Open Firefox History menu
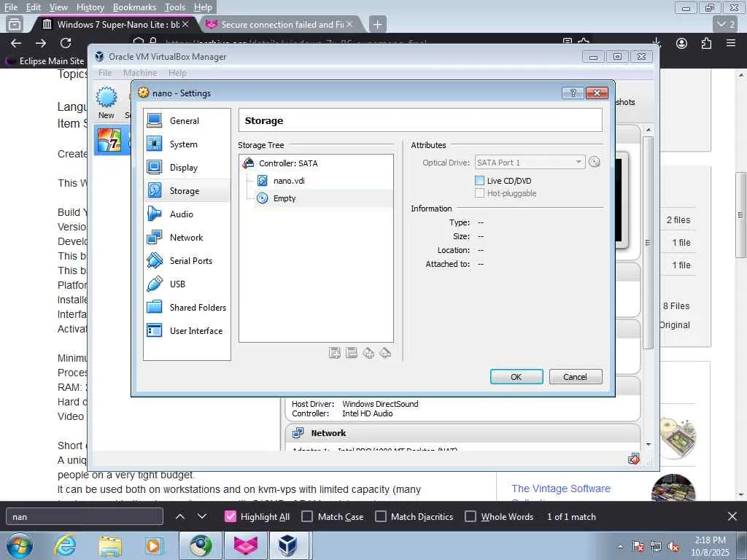 [90, 7]
